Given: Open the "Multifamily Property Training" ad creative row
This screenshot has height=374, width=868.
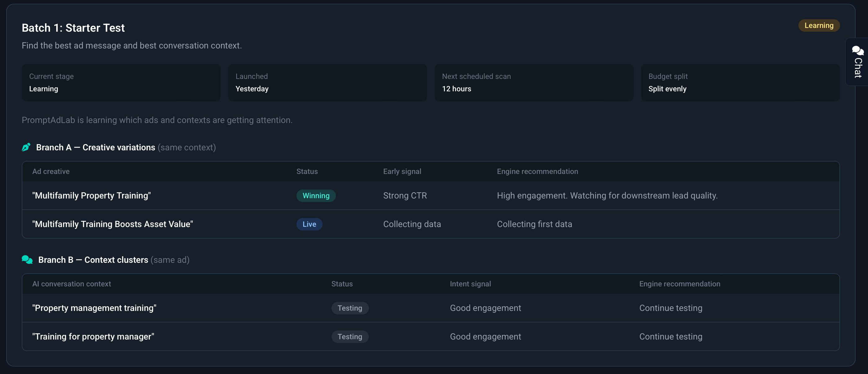Looking at the screenshot, I should click(x=431, y=196).
